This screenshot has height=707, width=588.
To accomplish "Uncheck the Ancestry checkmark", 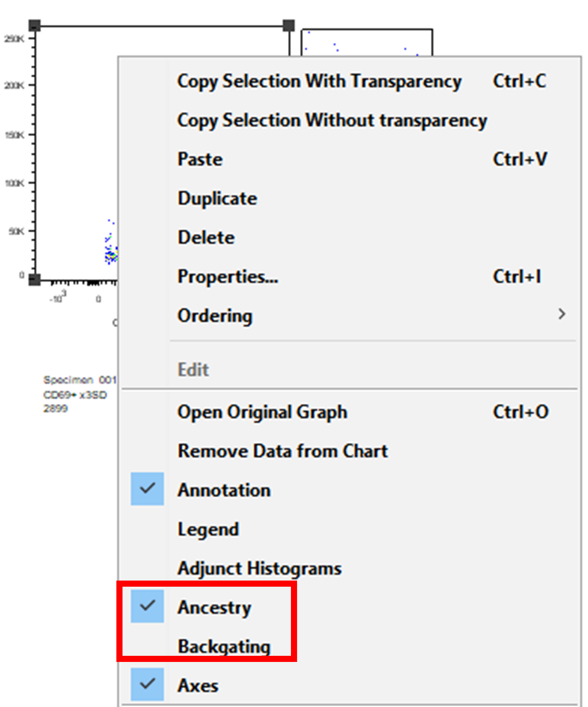I will coord(147,606).
